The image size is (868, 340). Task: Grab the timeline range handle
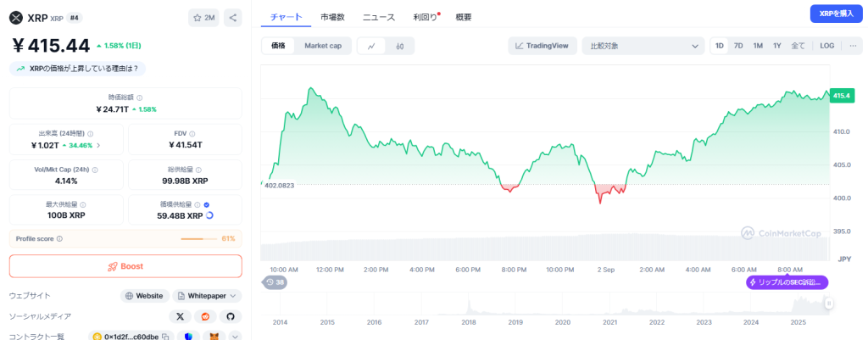click(x=829, y=303)
